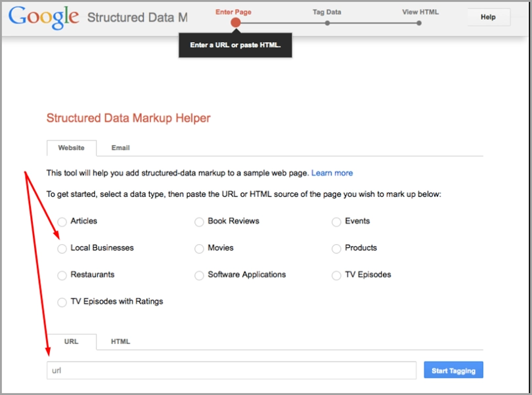This screenshot has width=532, height=395.
Task: Switch to the Website tab
Action: tap(71, 148)
